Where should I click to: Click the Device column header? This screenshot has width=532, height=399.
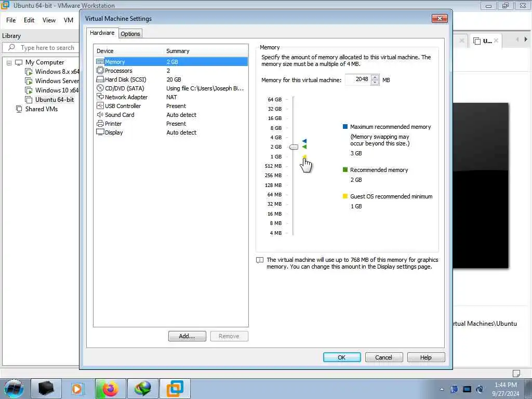click(x=129, y=51)
